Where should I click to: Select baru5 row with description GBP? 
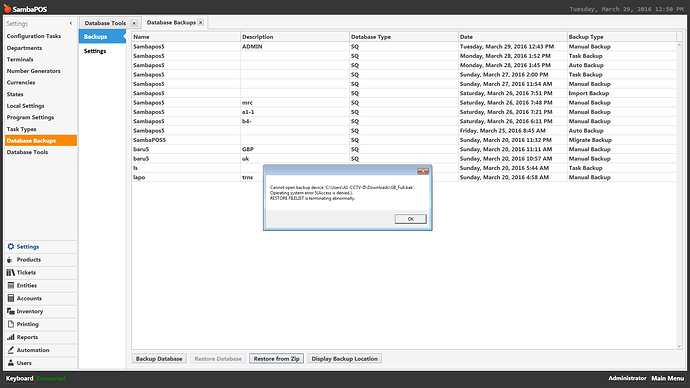pyautogui.click(x=404, y=150)
